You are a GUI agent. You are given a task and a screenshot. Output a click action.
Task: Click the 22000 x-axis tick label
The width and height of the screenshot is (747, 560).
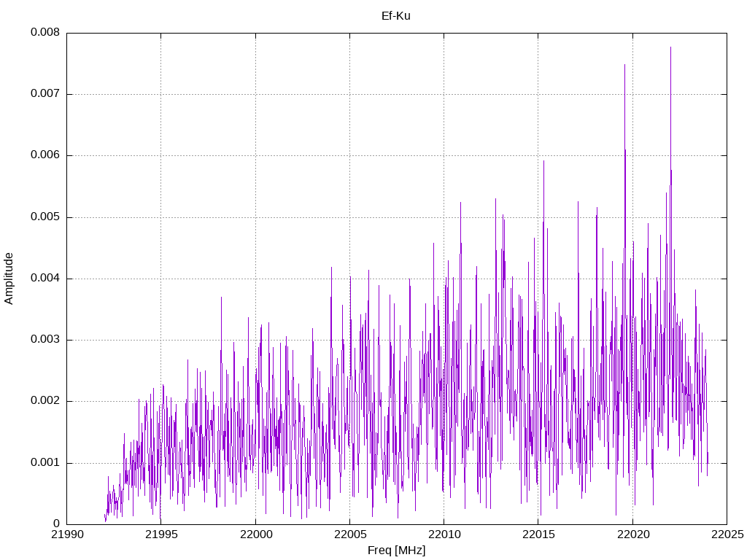255,536
